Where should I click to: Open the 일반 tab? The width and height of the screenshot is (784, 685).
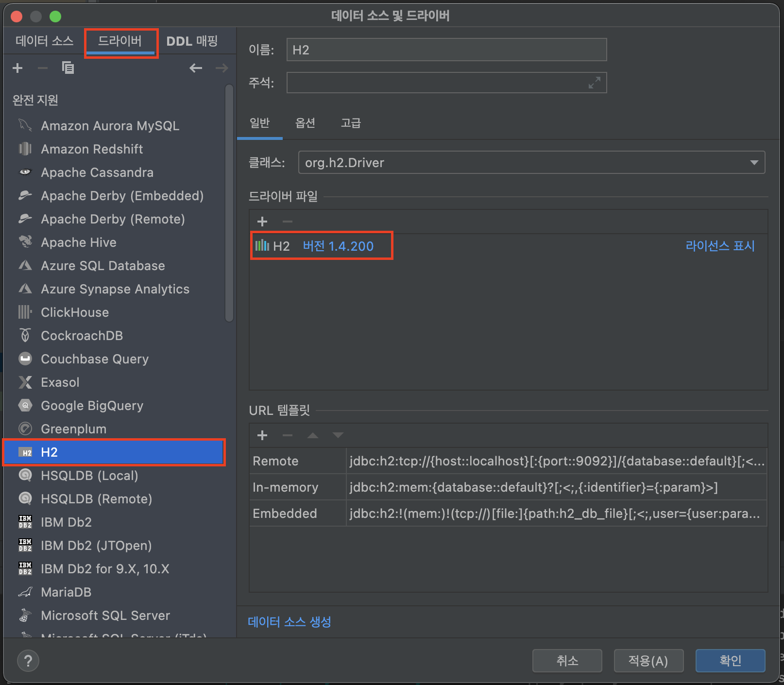tap(260, 123)
